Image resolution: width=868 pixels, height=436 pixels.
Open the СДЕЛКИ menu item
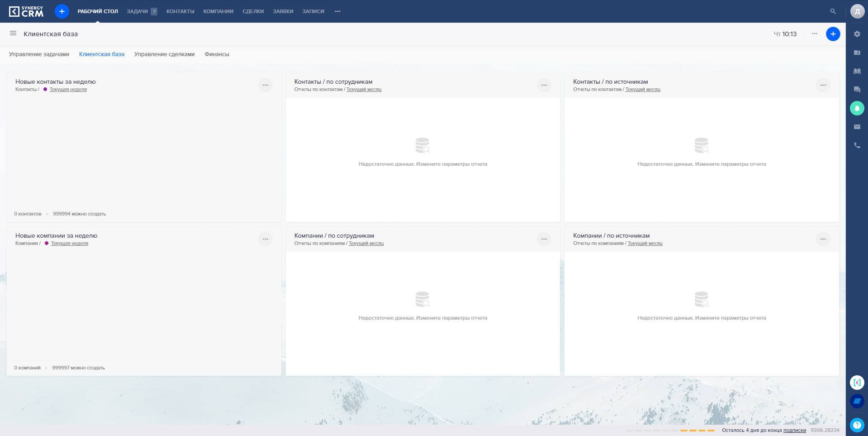point(253,11)
